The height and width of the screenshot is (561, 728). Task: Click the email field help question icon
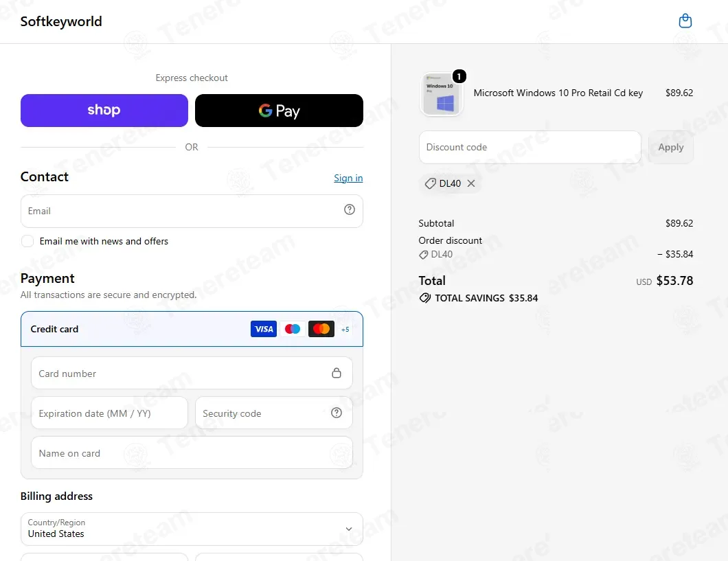coord(350,209)
